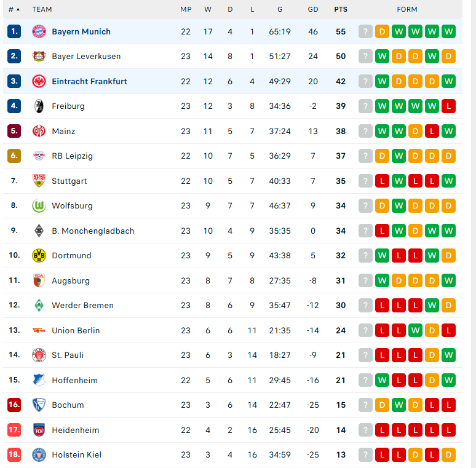476x468 pixels.
Task: Click Bayern Munich's upcoming match question-mark badge
Action: point(365,31)
